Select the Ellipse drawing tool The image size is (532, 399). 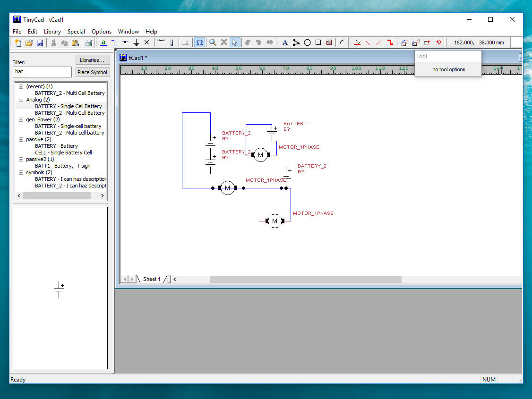click(307, 42)
